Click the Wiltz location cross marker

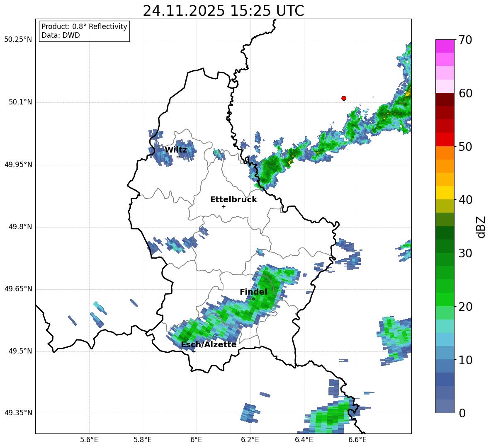click(x=178, y=157)
